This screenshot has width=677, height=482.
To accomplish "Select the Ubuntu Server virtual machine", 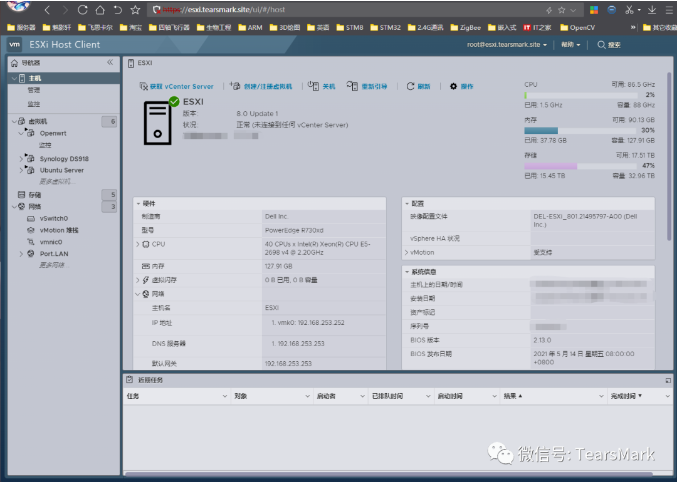I will pos(62,170).
